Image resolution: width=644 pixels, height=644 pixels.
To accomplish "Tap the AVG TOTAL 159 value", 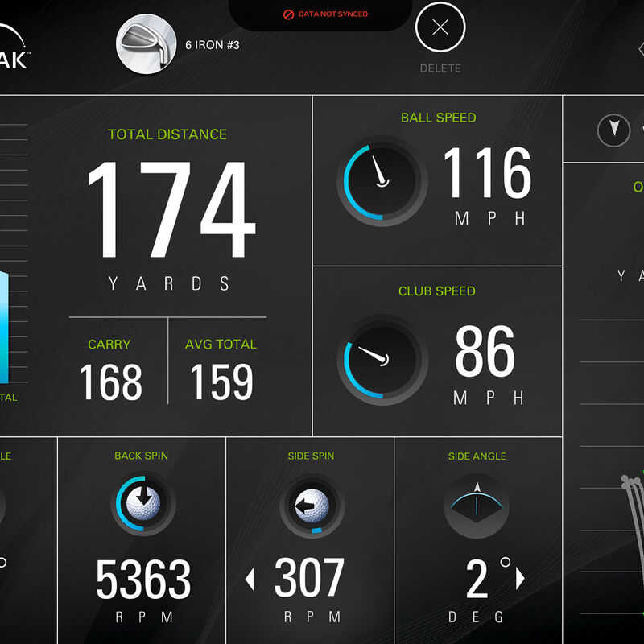I will pos(221,382).
